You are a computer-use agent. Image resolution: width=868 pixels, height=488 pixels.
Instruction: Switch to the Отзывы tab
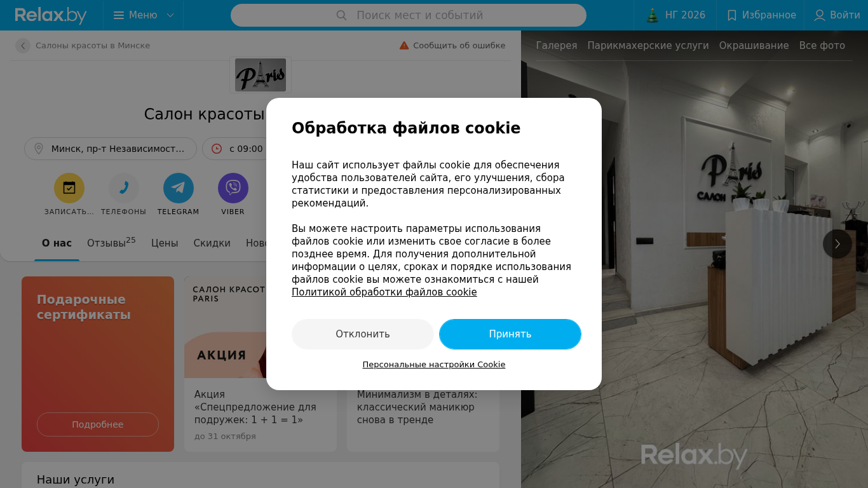(x=111, y=243)
